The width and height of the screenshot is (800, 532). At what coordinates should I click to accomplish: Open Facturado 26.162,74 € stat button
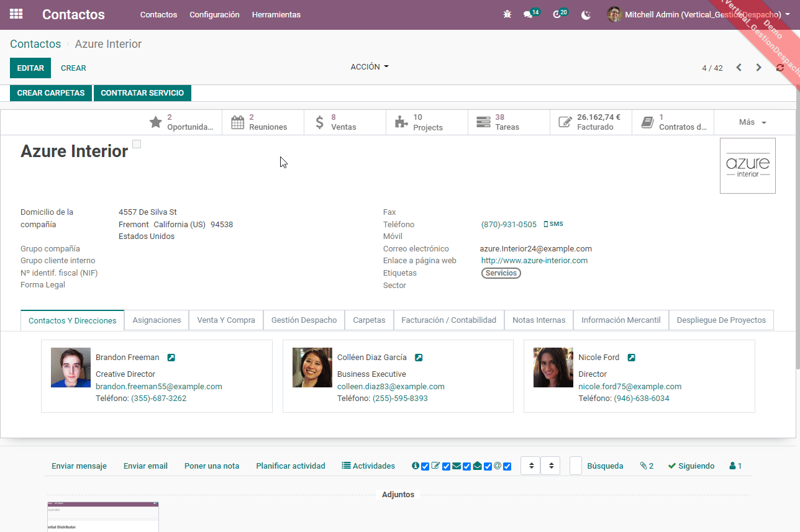[591, 122]
